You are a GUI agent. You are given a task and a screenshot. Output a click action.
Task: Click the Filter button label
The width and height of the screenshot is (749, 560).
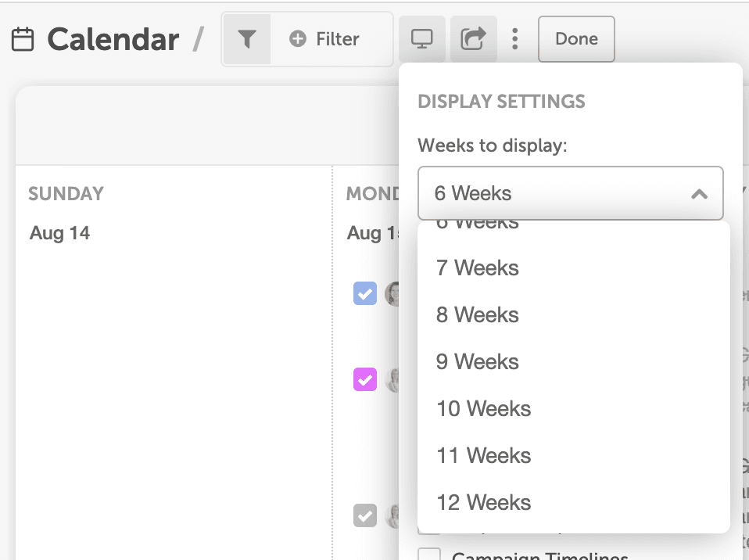click(338, 39)
